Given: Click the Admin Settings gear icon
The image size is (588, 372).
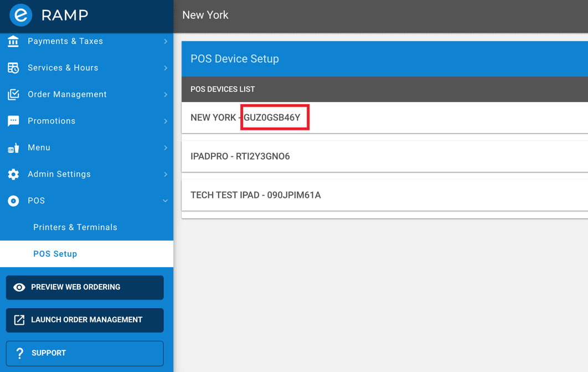Looking at the screenshot, I should (x=13, y=174).
